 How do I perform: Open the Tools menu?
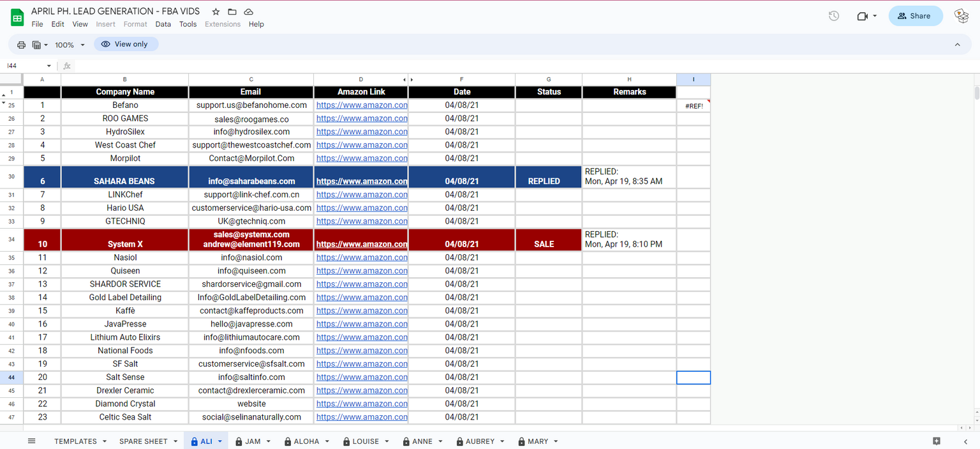coord(188,24)
